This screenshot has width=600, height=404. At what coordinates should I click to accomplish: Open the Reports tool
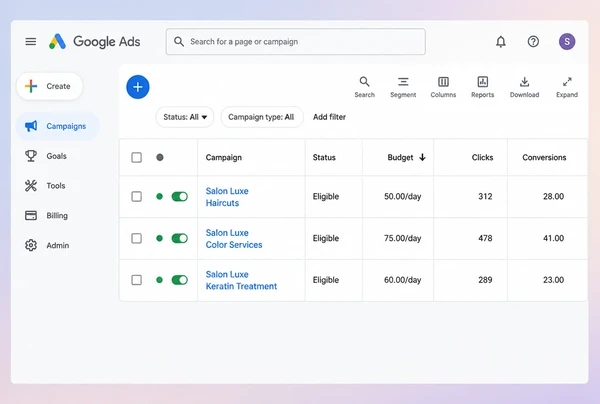pyautogui.click(x=483, y=87)
